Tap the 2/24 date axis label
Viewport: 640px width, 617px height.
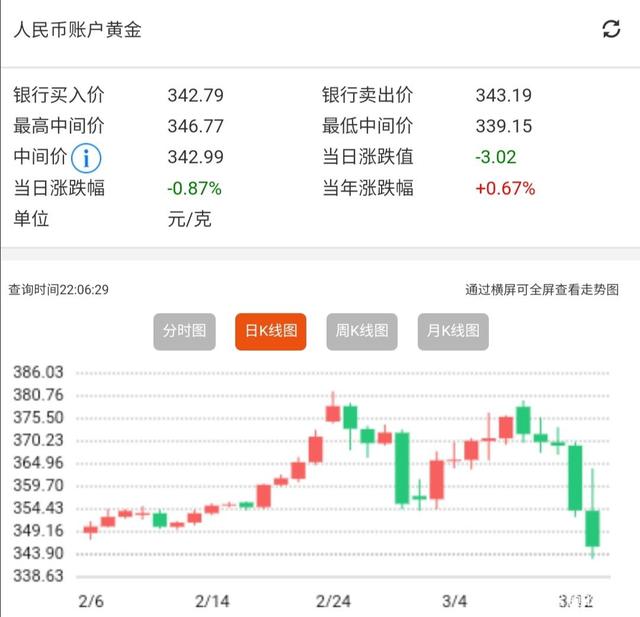pyautogui.click(x=333, y=601)
